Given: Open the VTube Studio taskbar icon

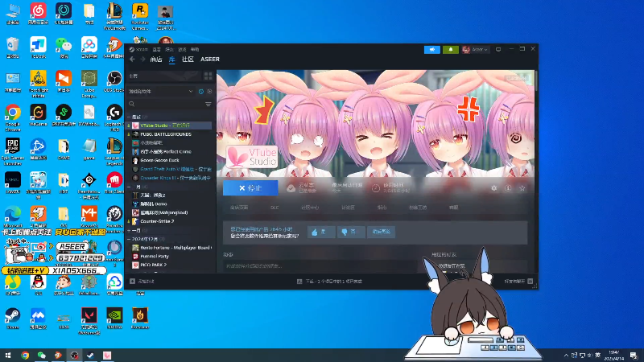Looking at the screenshot, I should (107, 356).
